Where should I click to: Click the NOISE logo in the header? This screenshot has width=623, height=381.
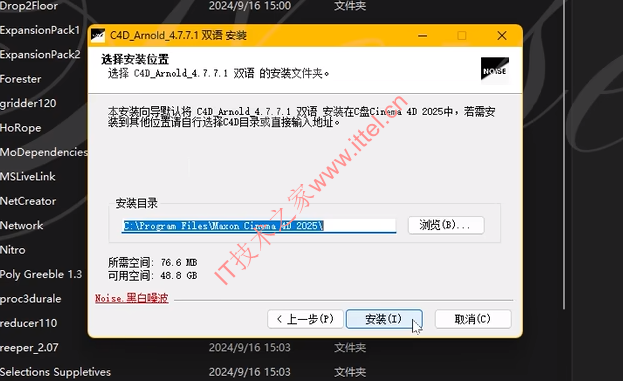pyautogui.click(x=495, y=70)
